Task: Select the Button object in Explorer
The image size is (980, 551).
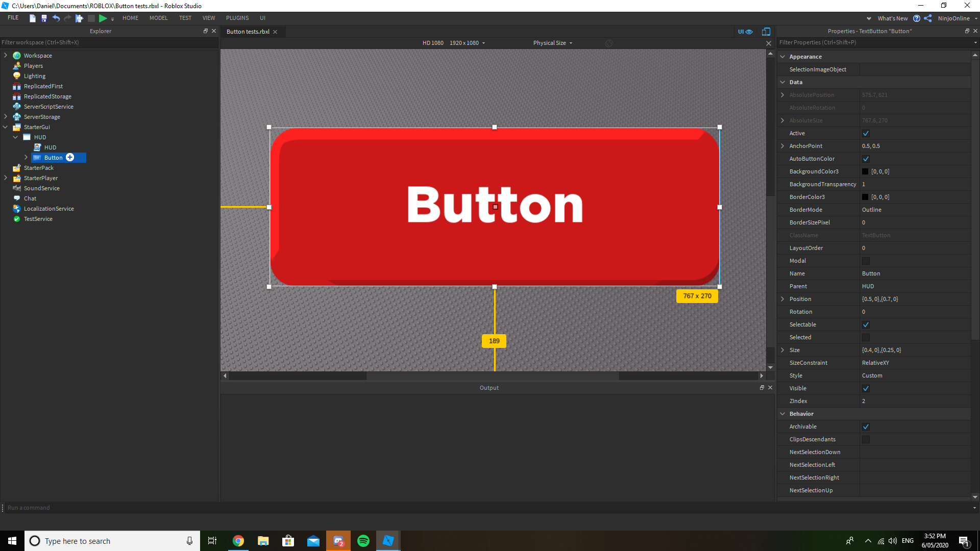Action: 53,158
